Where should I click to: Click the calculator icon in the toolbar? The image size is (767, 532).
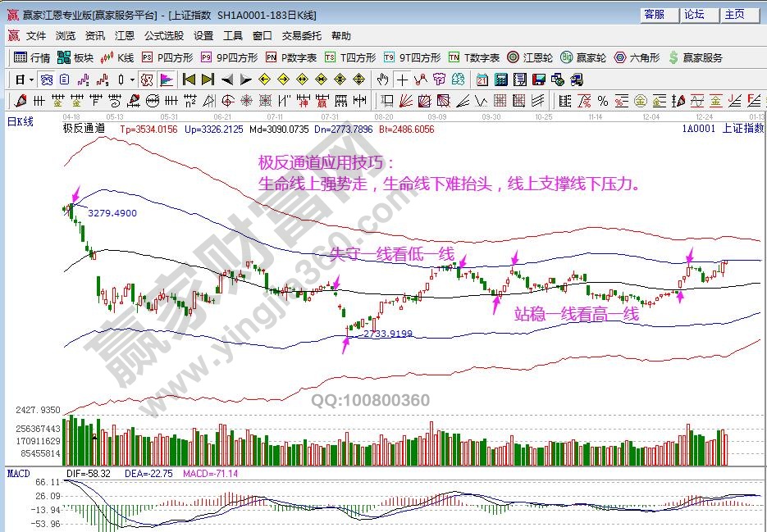point(500,80)
